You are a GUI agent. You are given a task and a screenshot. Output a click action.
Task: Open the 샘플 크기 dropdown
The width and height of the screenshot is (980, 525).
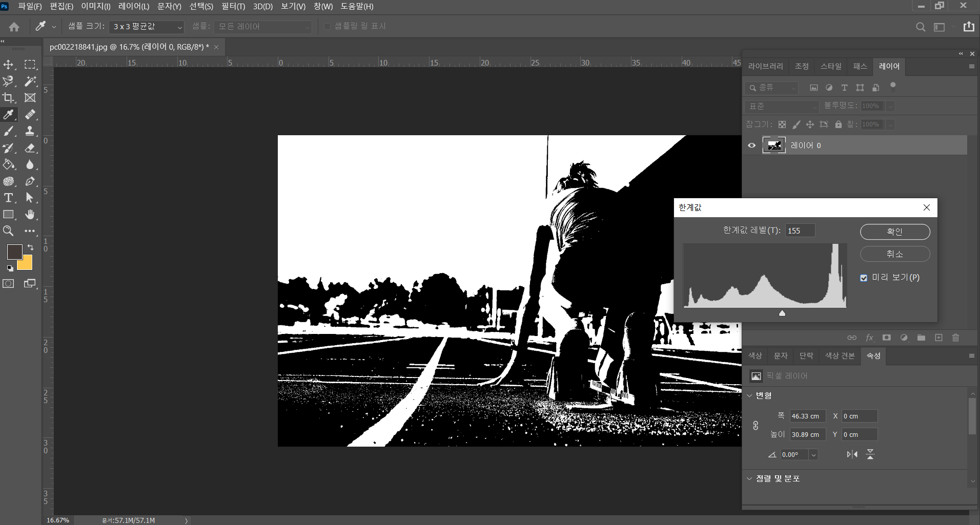pos(147,27)
